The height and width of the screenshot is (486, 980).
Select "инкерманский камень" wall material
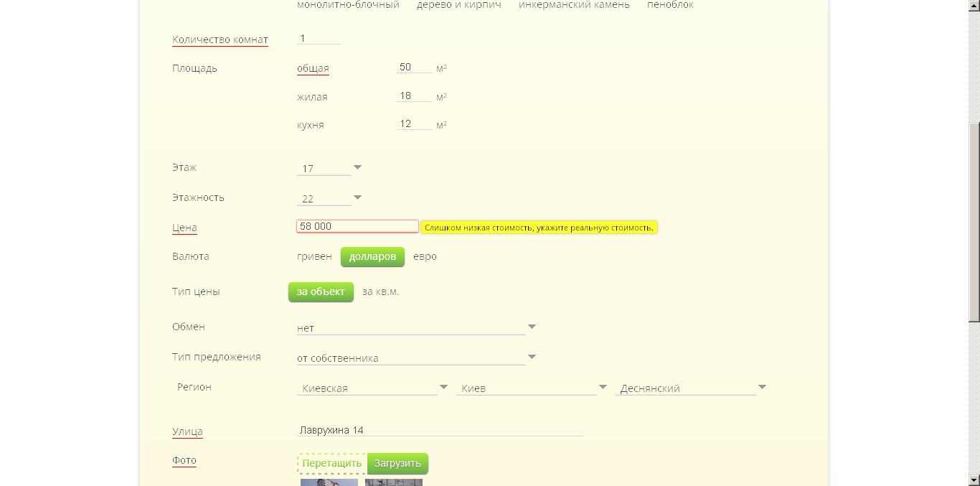(574, 5)
